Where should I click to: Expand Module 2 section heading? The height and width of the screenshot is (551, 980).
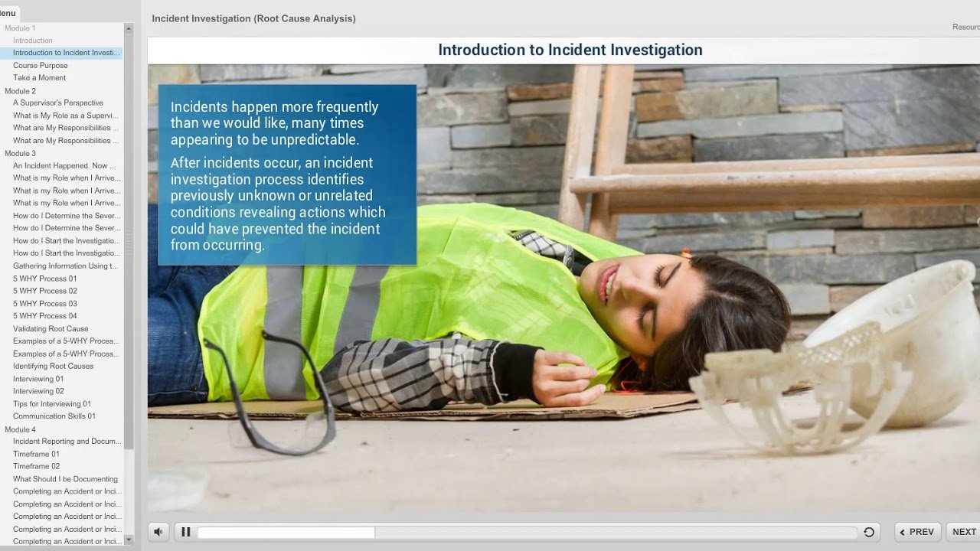[x=20, y=91]
